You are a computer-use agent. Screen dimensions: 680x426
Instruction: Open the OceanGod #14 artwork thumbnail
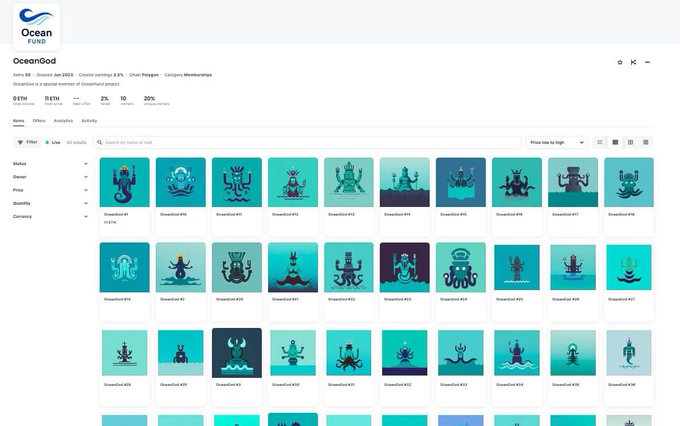(405, 182)
